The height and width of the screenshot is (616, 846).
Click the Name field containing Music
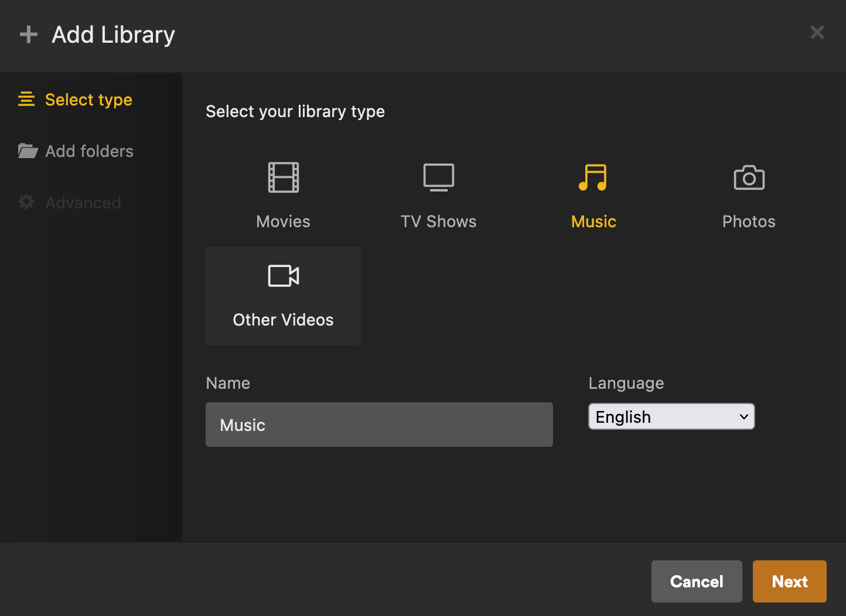click(379, 425)
